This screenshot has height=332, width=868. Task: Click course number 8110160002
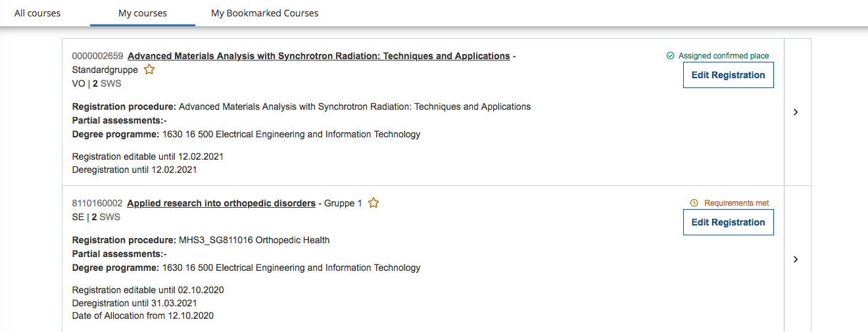[x=97, y=203]
